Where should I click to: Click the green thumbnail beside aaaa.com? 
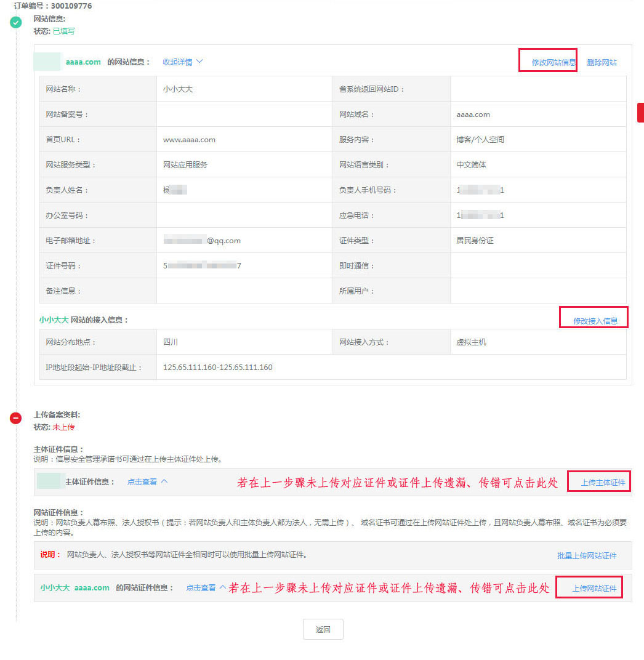pyautogui.click(x=47, y=62)
